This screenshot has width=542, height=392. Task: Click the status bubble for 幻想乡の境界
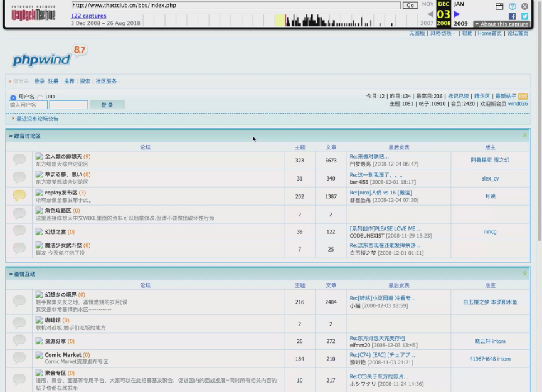click(x=19, y=301)
